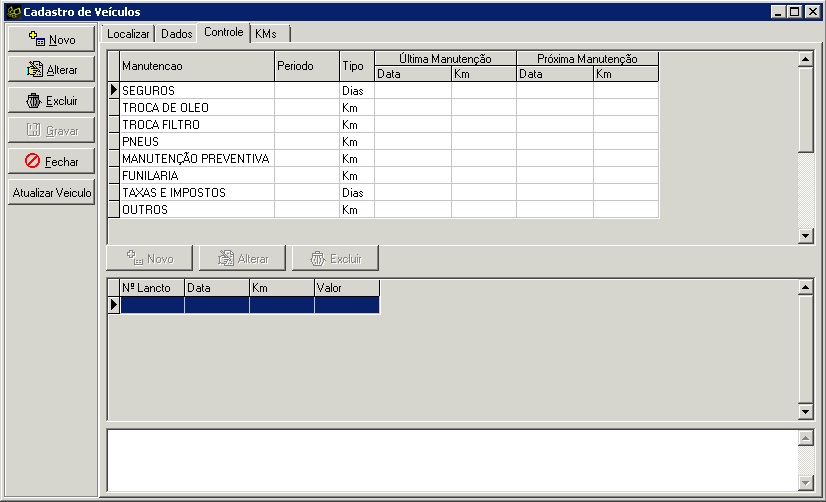Click the Valor column header
Image resolution: width=826 pixels, height=502 pixels.
(x=346, y=288)
